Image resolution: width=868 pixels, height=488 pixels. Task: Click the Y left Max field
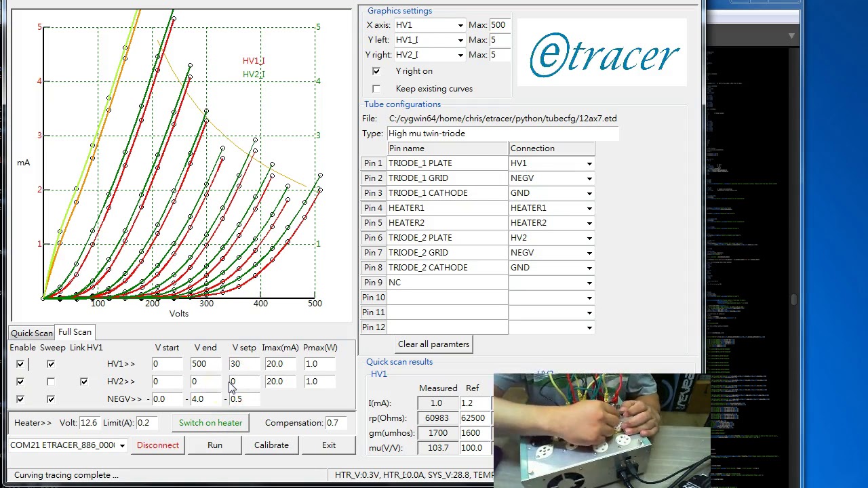point(501,40)
